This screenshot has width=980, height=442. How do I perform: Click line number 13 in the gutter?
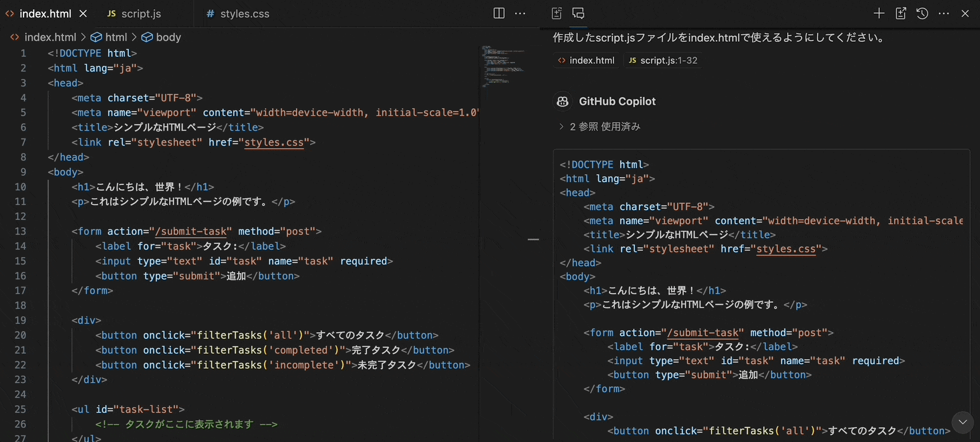coord(21,231)
